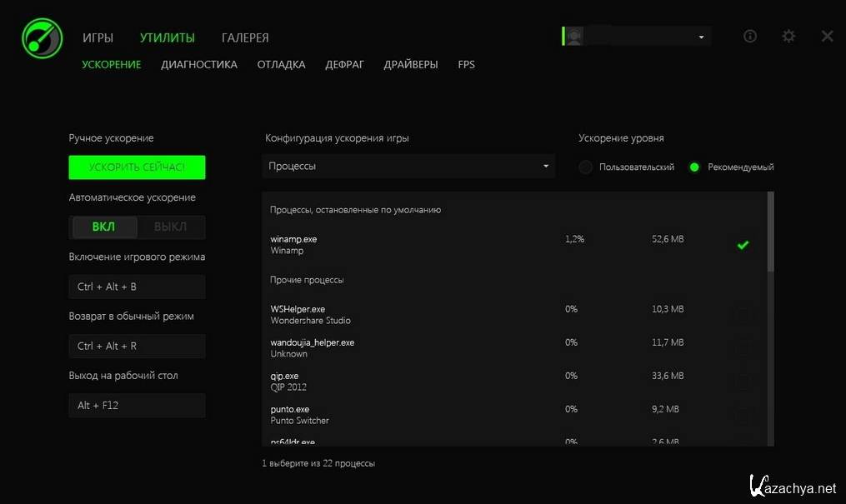Open settings via the gear icon
846x504 pixels.
(788, 37)
